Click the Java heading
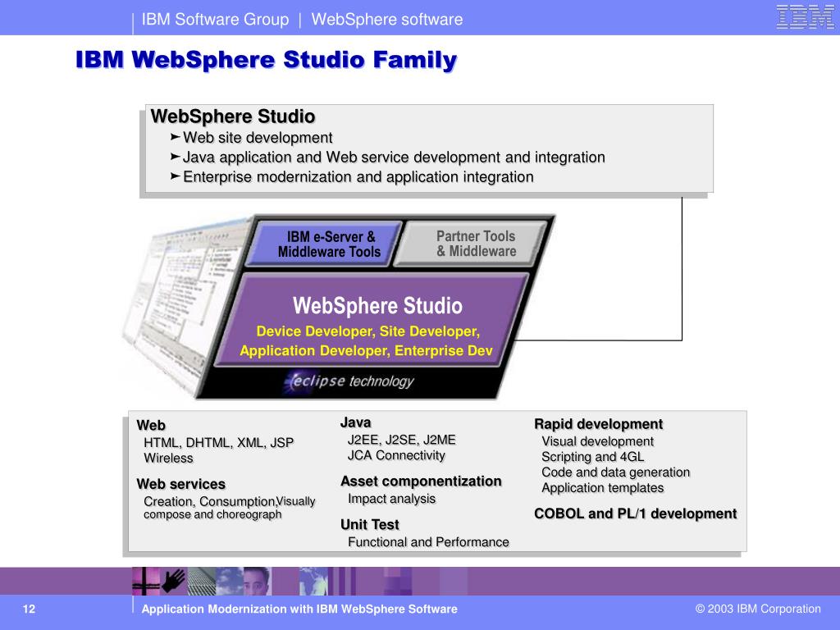Image resolution: width=840 pixels, height=630 pixels. click(356, 422)
